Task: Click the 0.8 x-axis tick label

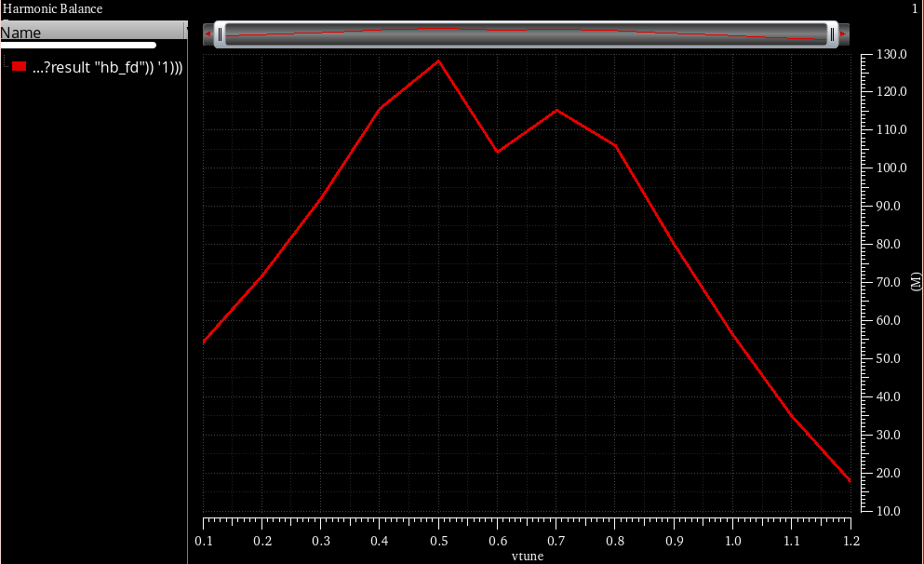Action: (x=615, y=541)
